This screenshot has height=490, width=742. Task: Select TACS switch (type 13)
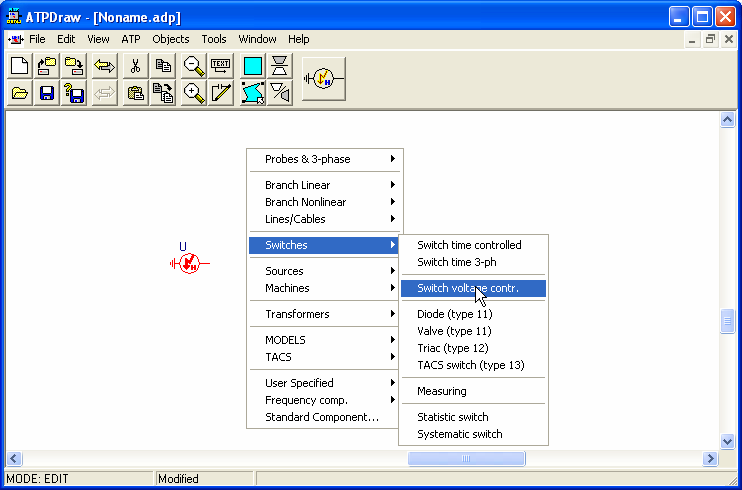[x=473, y=365]
